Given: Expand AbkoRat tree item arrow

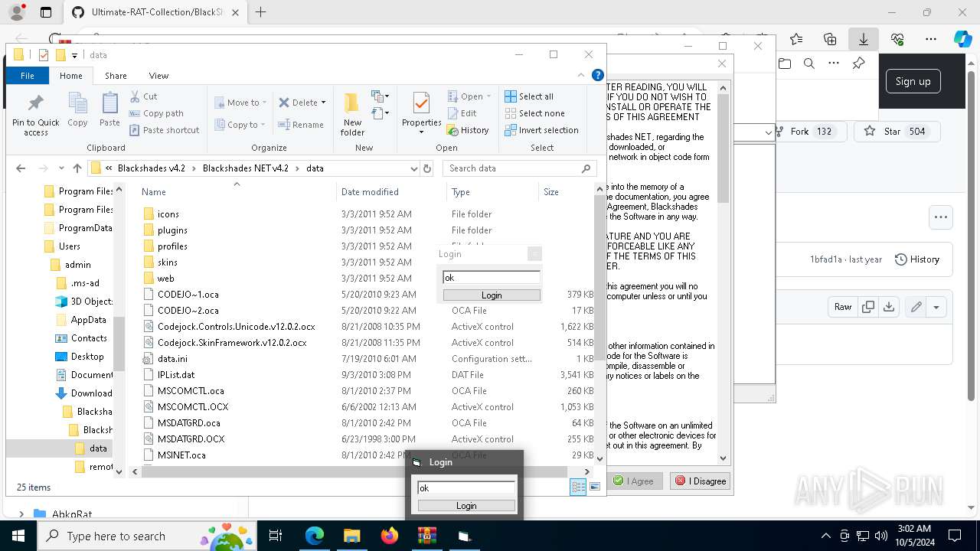Looking at the screenshot, I should (21, 514).
